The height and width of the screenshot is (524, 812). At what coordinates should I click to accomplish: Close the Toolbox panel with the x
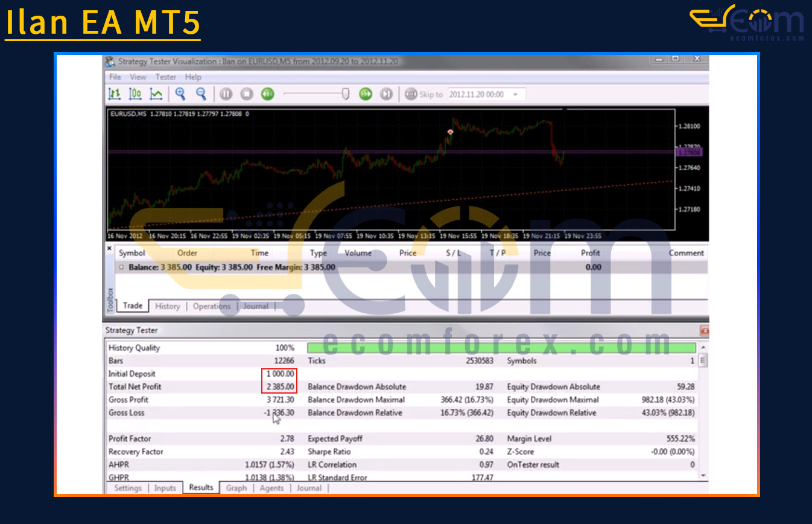point(109,248)
